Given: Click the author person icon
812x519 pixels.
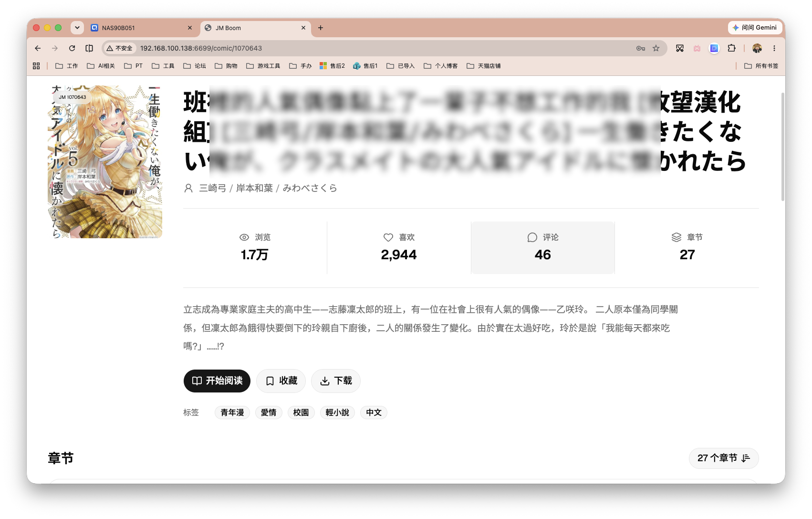Looking at the screenshot, I should [188, 188].
